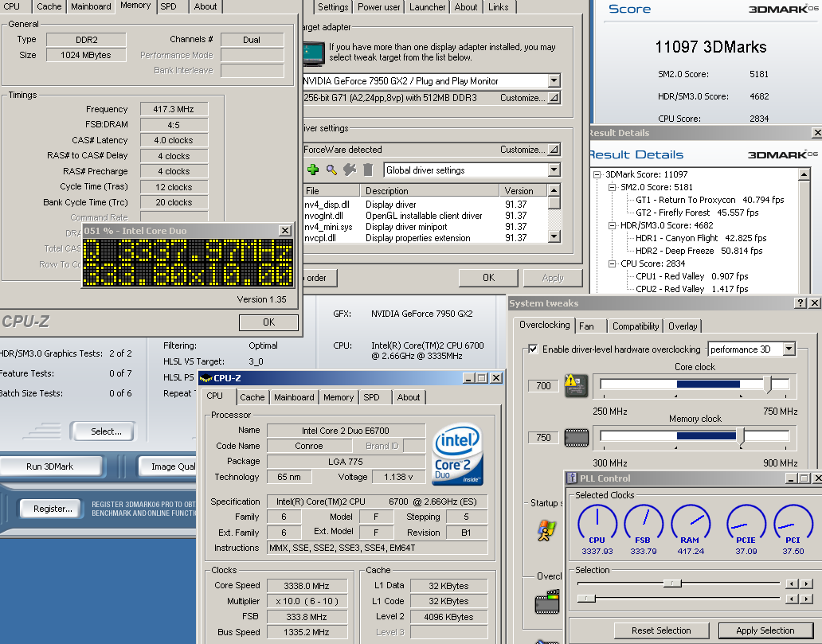Open the Power user tab
The height and width of the screenshot is (644, 822).
tap(379, 7)
